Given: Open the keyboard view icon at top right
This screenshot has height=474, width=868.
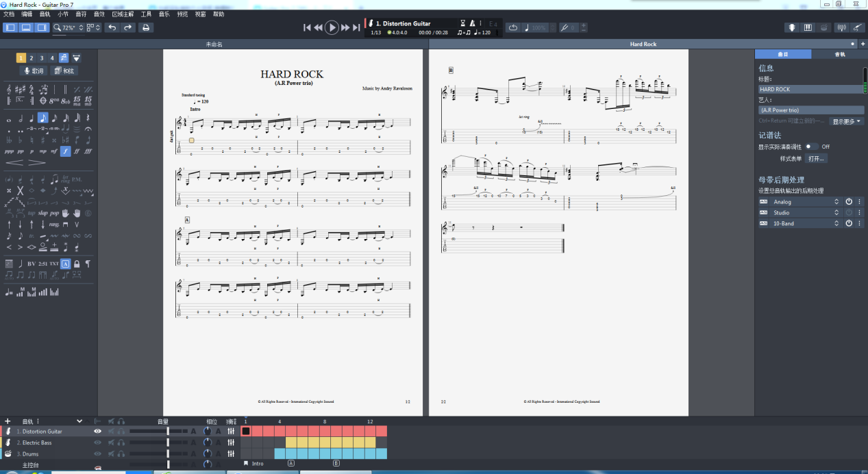Looking at the screenshot, I should pos(808,27).
